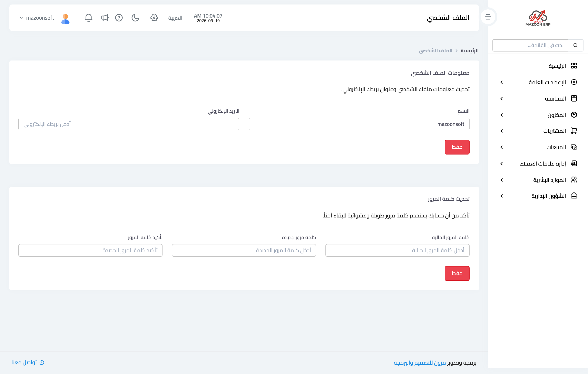Click الملف الشخصي in breadcrumb
This screenshot has height=374, width=588.
coord(435,51)
